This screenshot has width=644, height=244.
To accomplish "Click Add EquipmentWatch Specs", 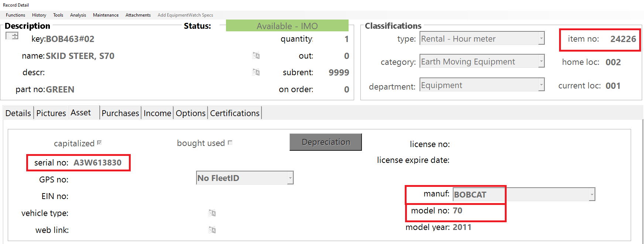I will 185,15.
